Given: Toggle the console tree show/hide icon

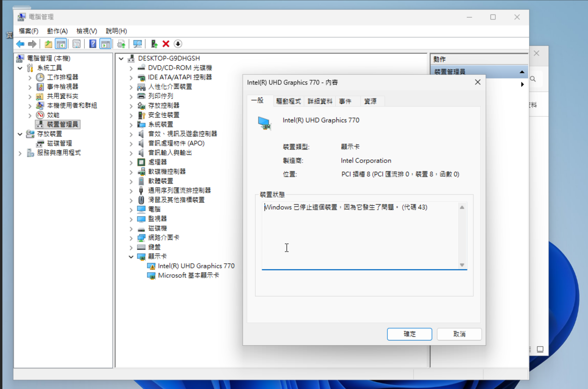Looking at the screenshot, I should pyautogui.click(x=61, y=44).
